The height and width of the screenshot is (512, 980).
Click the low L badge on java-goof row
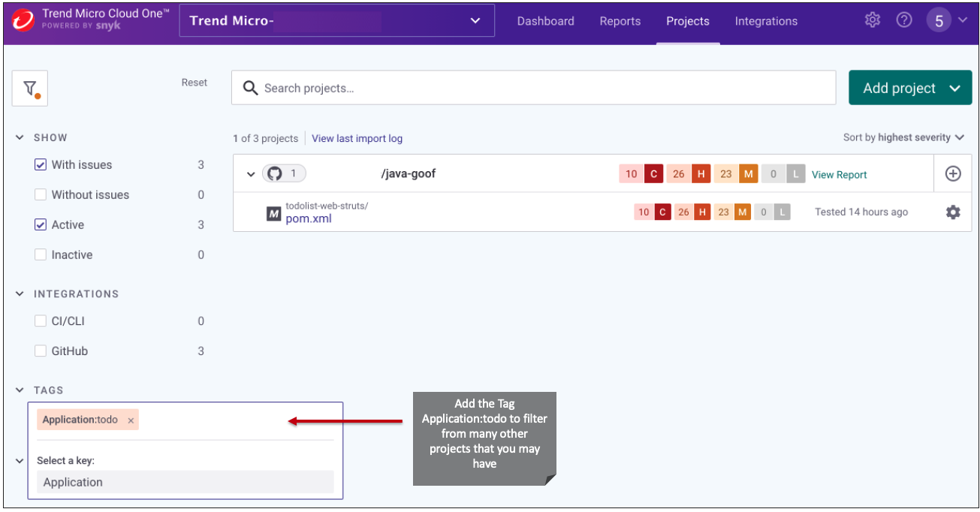795,174
